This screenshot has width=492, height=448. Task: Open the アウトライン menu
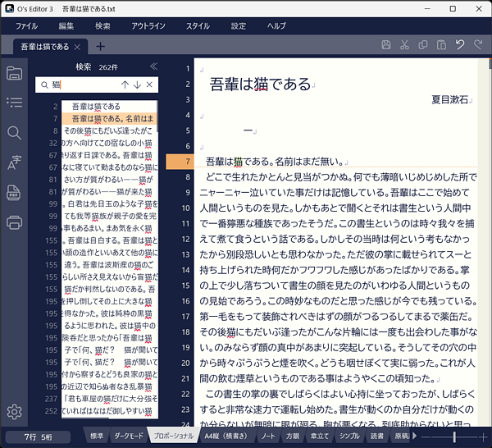click(148, 26)
